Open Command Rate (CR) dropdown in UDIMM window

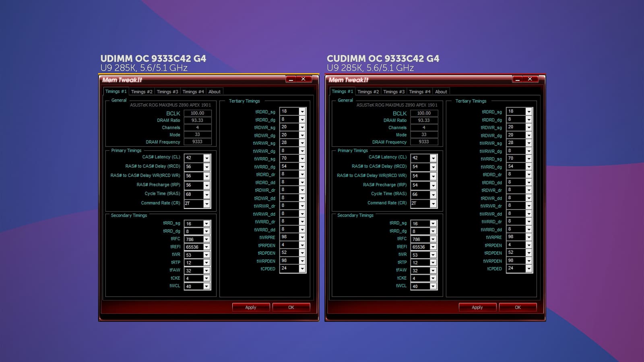(206, 204)
